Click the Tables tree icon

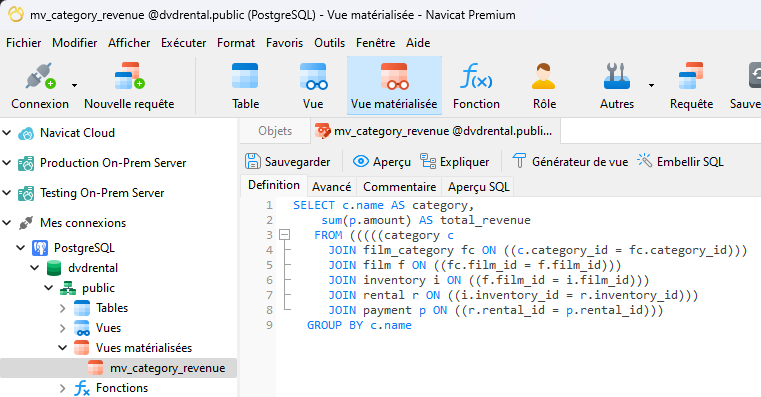point(82,308)
